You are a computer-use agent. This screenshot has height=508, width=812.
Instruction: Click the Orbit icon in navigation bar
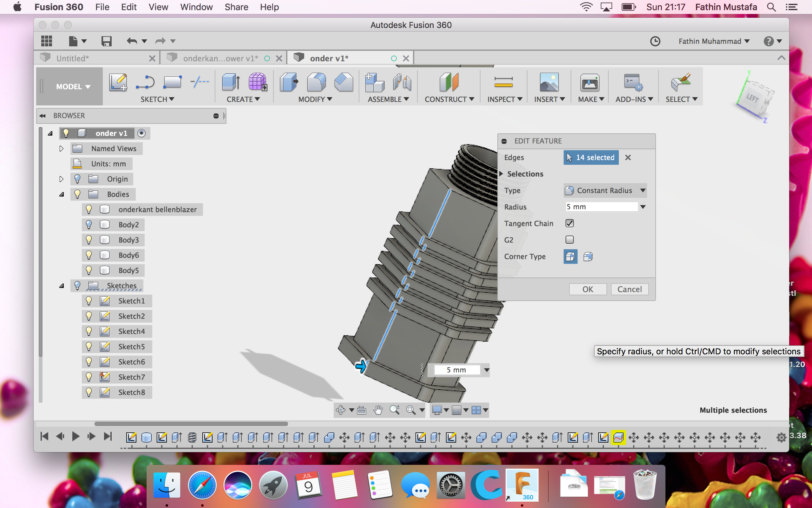341,410
